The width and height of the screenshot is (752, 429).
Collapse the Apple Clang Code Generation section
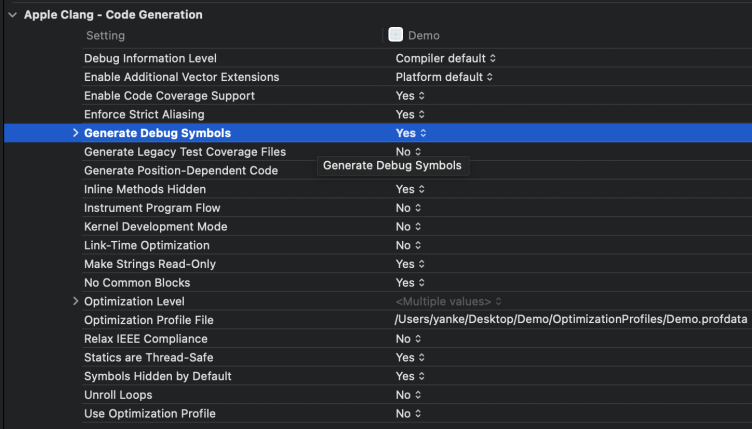11,15
